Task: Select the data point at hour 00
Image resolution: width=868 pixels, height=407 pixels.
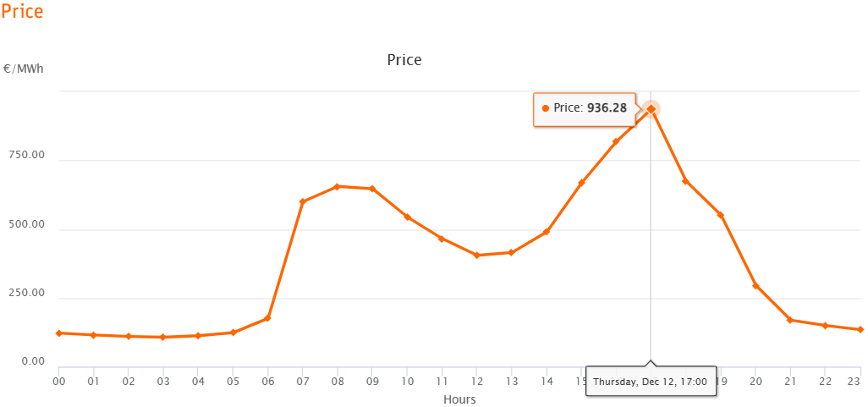Action: pos(58,333)
